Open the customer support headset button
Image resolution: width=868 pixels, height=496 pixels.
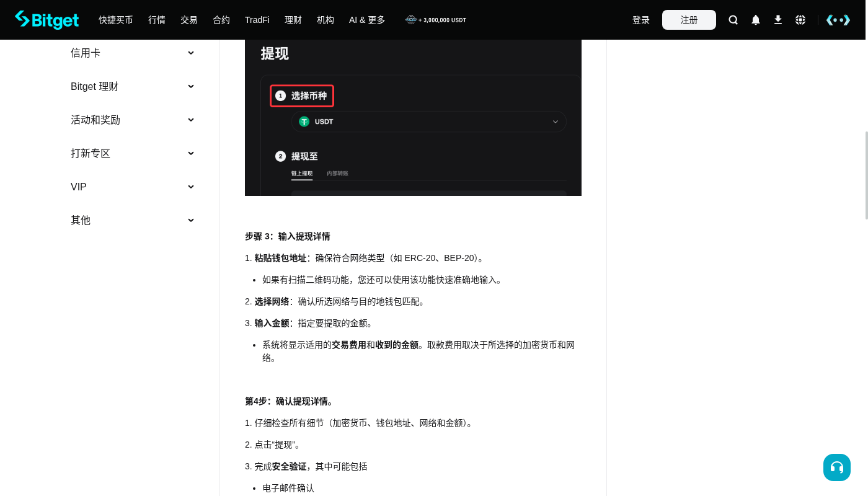pos(837,467)
